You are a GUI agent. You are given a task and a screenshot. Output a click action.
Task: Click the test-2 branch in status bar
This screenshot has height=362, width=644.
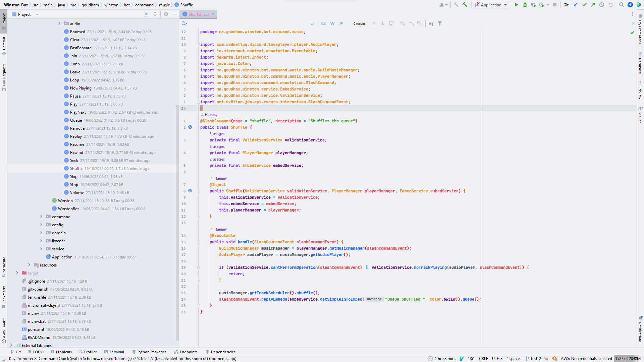pyautogui.click(x=533, y=359)
